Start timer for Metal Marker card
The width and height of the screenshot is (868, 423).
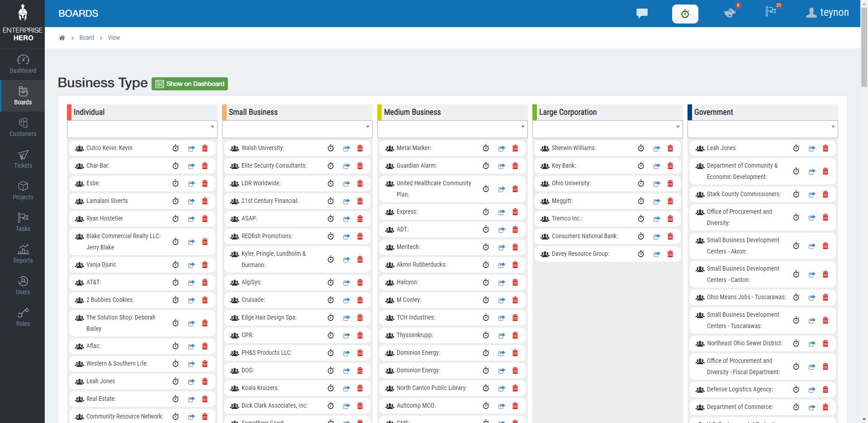point(486,148)
